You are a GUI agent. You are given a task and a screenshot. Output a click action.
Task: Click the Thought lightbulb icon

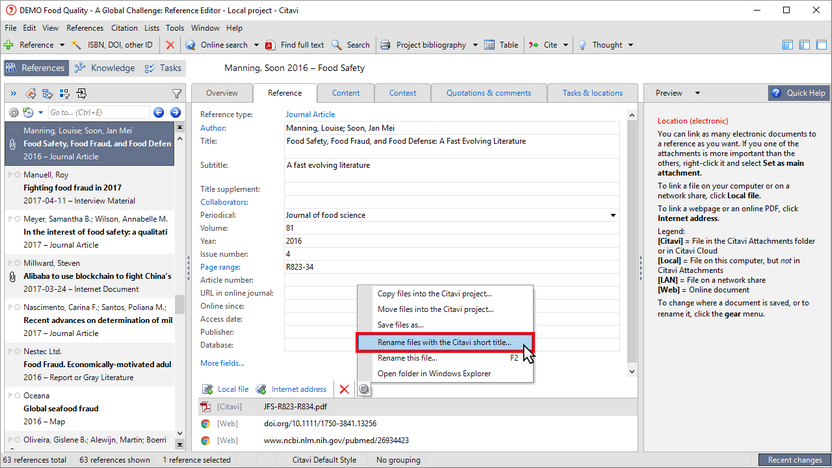(582, 45)
